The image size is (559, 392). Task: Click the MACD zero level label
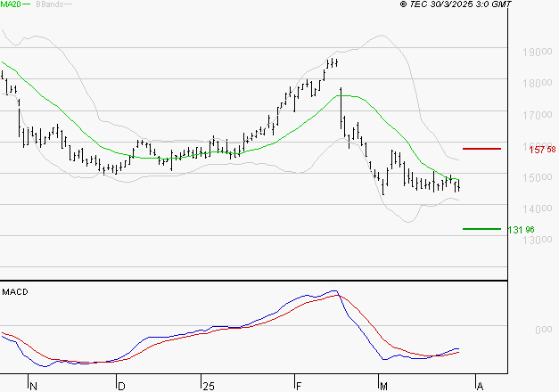click(x=544, y=330)
